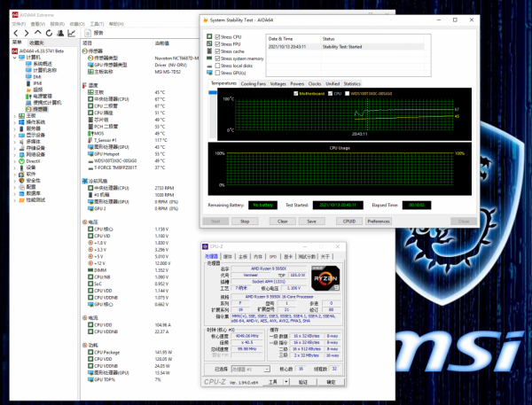
Task: Select the 传感器 item in sidebar tree
Action: [x=41, y=109]
